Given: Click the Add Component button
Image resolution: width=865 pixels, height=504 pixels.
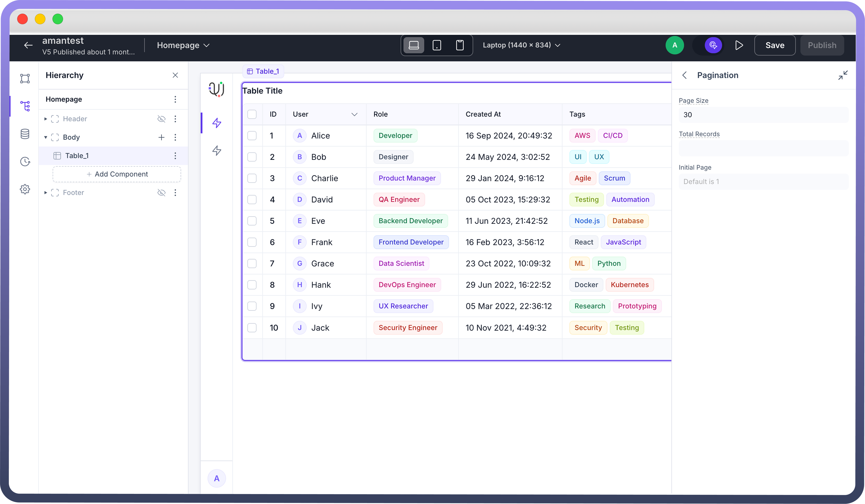Looking at the screenshot, I should pos(117,174).
